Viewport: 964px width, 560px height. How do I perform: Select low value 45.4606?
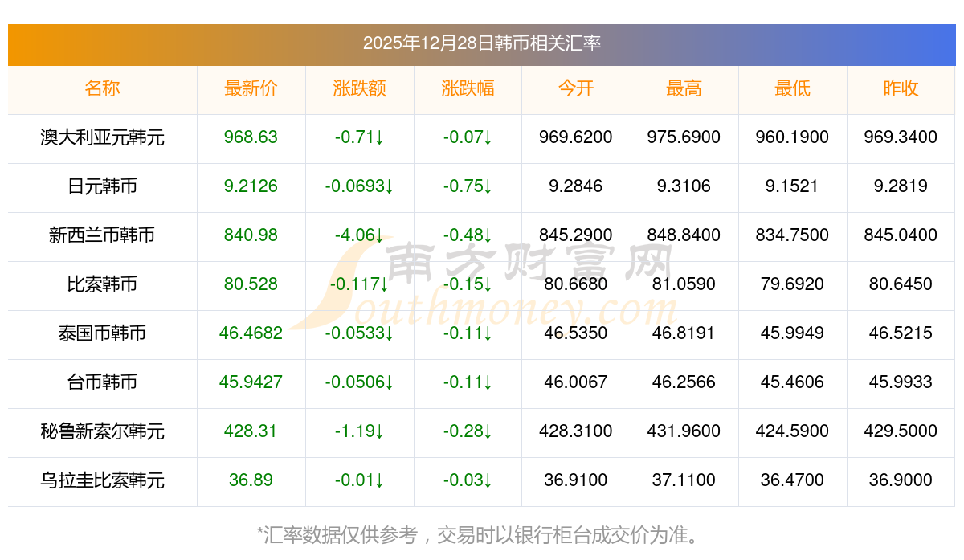coord(792,382)
